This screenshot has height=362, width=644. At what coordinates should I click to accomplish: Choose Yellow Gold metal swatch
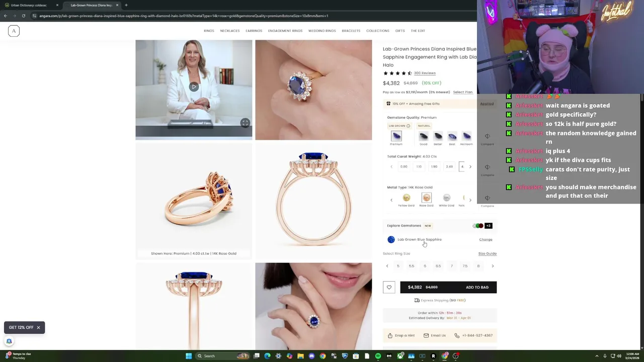coord(407,198)
